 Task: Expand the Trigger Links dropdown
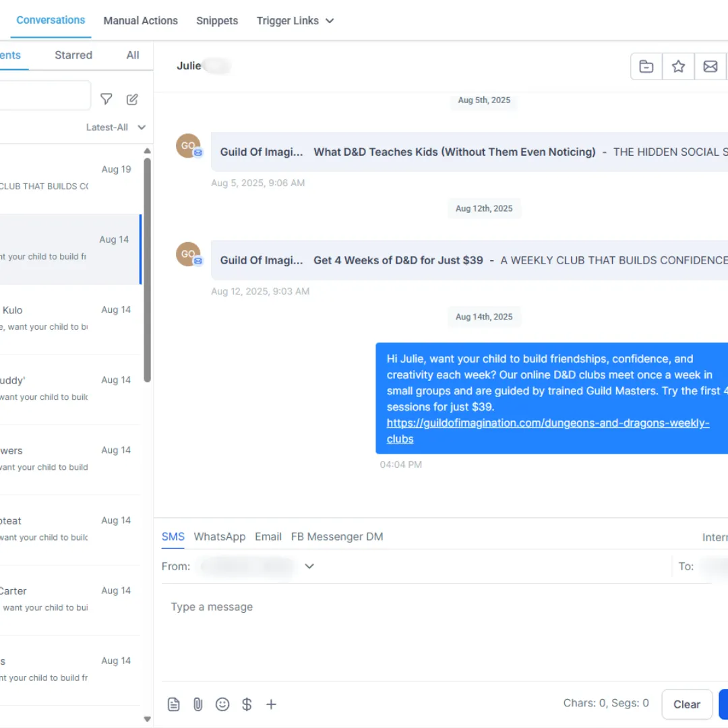pyautogui.click(x=295, y=21)
